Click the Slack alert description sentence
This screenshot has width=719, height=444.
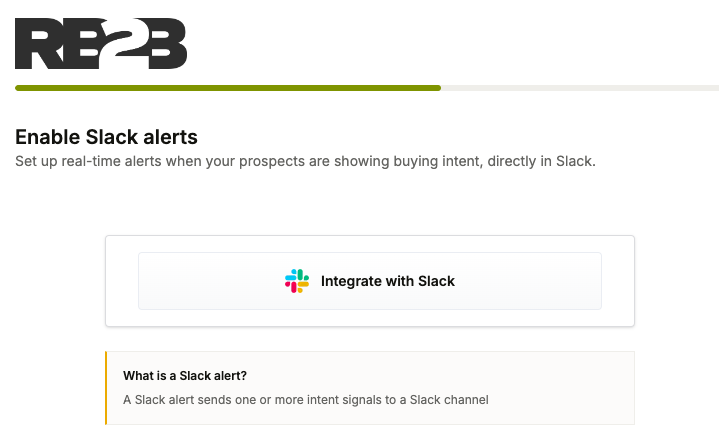point(306,400)
